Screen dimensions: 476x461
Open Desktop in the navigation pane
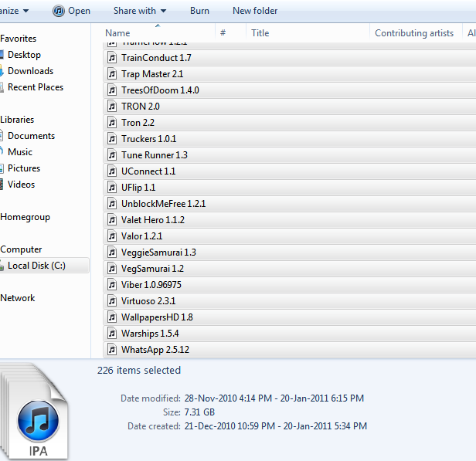tap(24, 55)
